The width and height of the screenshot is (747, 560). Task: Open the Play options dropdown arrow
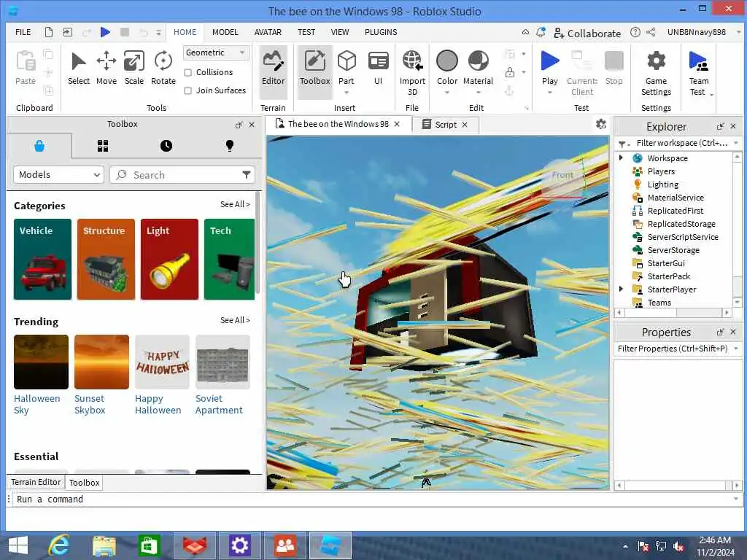click(550, 93)
